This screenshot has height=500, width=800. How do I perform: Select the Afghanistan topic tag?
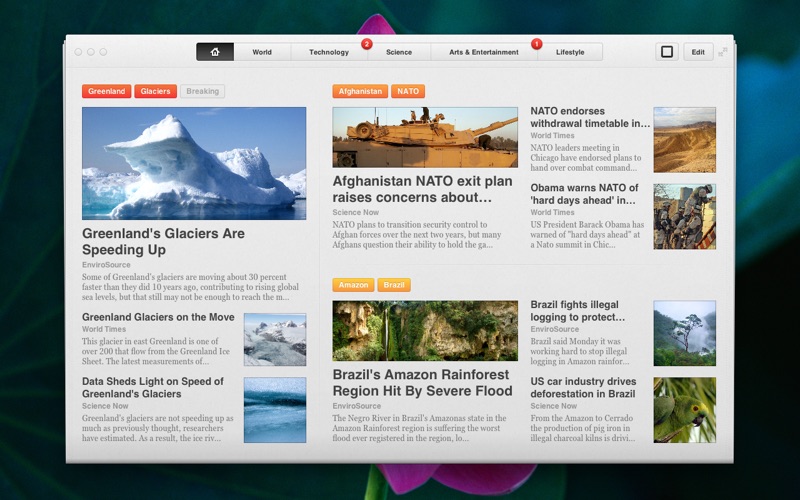[360, 91]
